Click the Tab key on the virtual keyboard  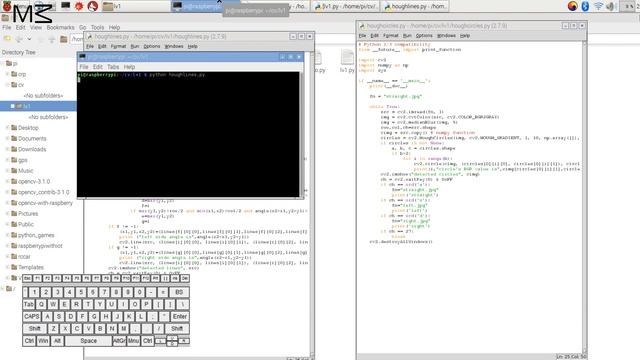29,304
